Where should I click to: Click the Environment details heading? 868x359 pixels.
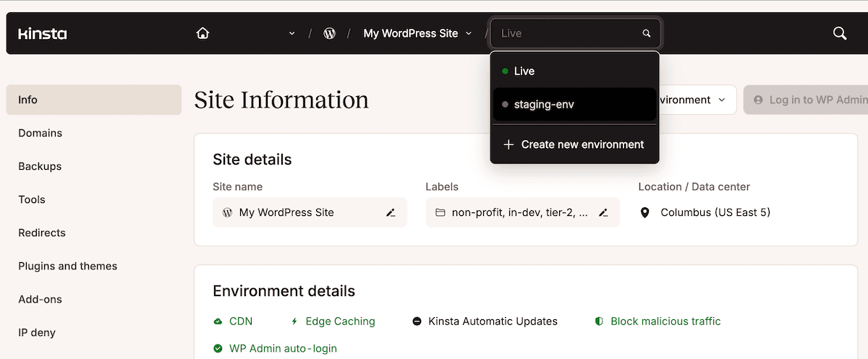coord(284,291)
